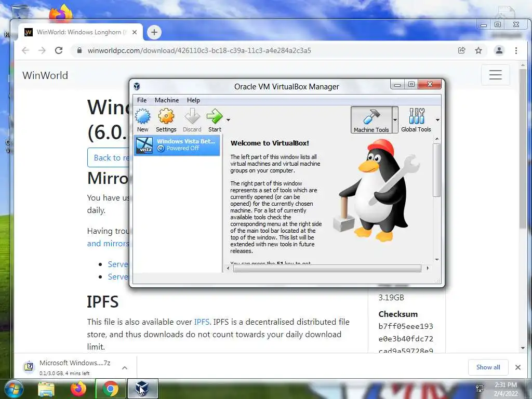Switch to Chrome in the taskbar

coord(110,389)
